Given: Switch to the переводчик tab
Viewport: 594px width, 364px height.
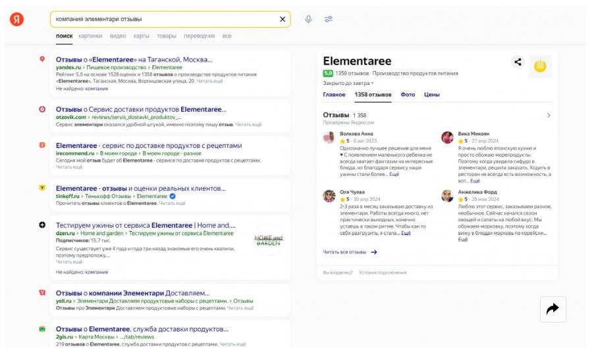Looking at the screenshot, I should tap(200, 36).
